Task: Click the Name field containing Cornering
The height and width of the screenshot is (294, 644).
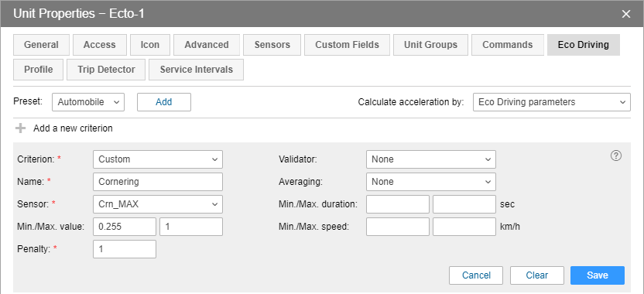Action: (x=158, y=182)
